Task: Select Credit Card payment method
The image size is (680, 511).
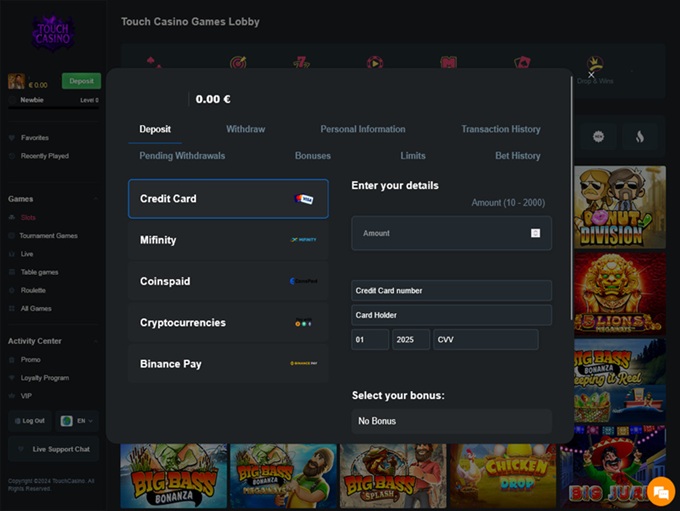Action: [228, 199]
